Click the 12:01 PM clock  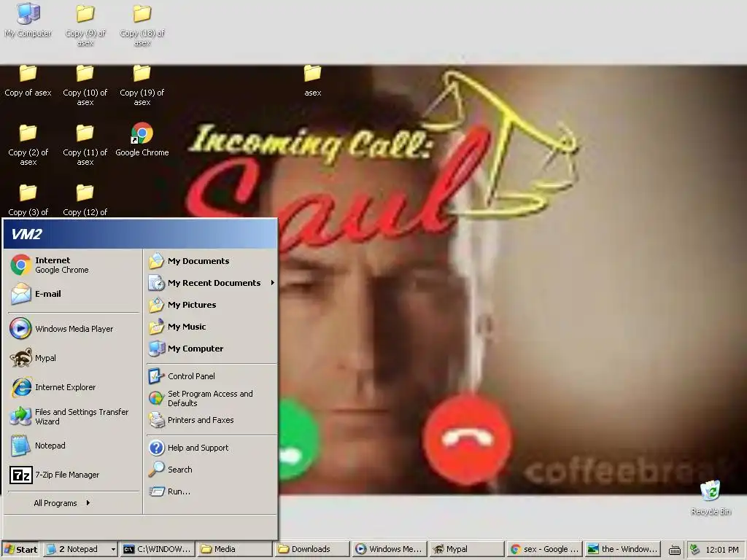pos(721,550)
